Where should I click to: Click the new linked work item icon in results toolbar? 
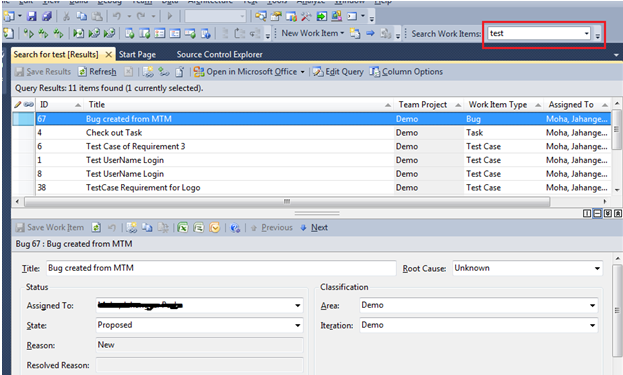148,72
